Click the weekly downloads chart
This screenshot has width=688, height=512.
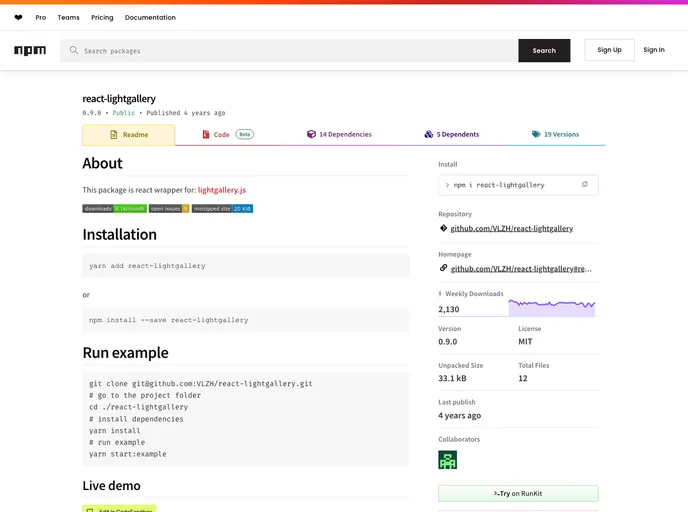[x=551, y=307]
